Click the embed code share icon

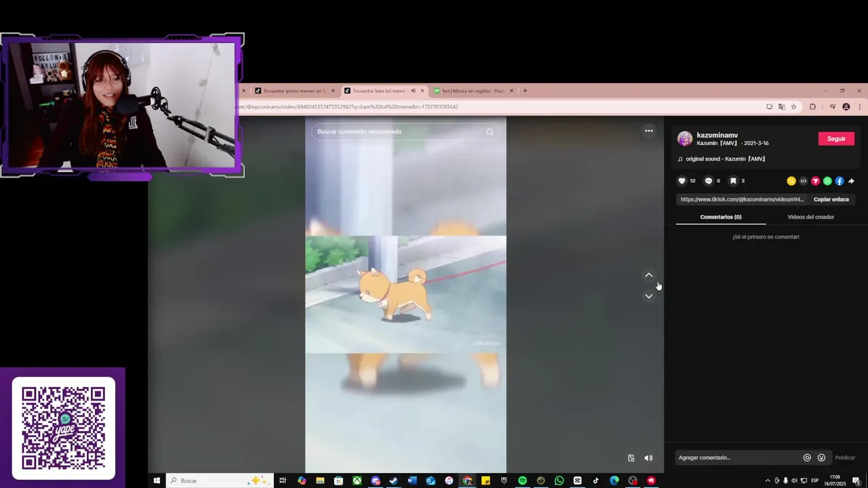[x=804, y=181]
